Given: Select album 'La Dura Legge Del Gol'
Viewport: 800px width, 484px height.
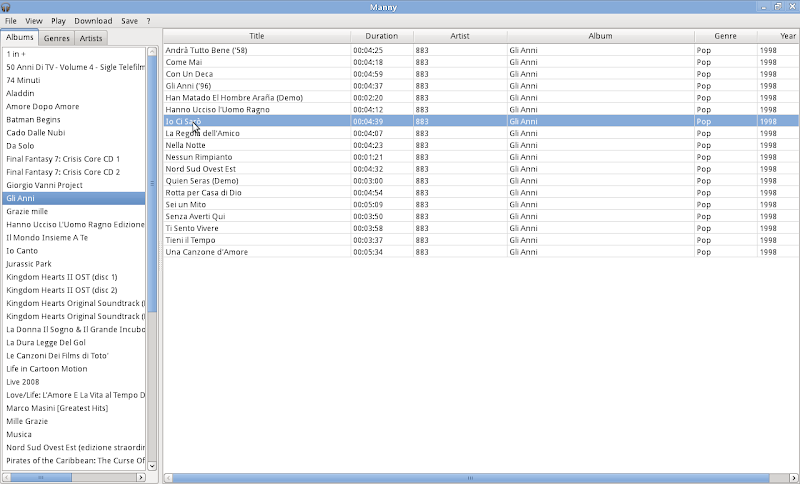Looking at the screenshot, I should [x=74, y=343].
